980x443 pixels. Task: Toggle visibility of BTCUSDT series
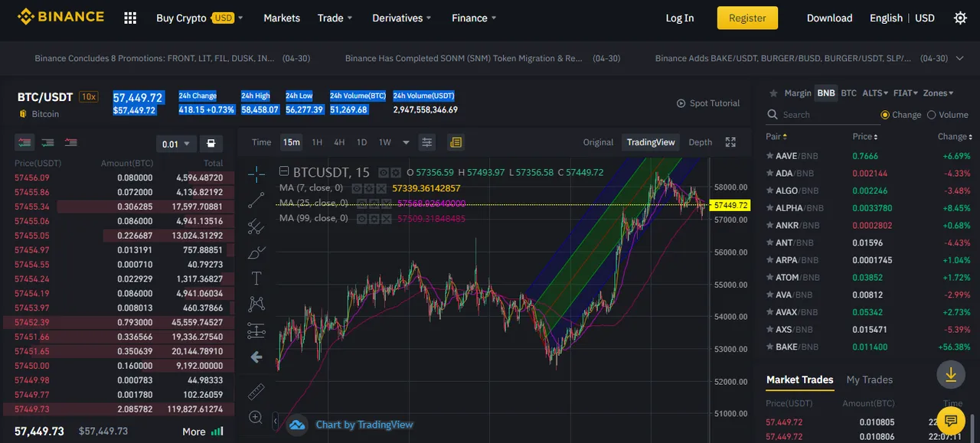[x=384, y=173]
